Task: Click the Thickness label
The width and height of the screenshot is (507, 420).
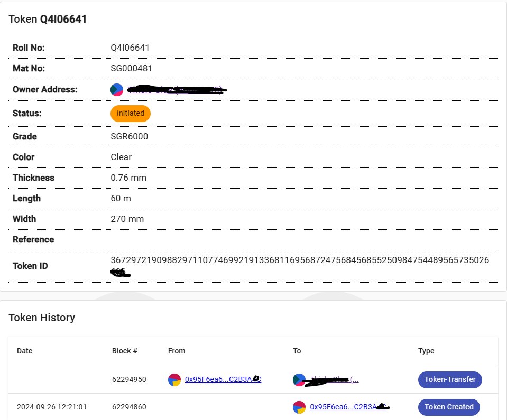Action: 33,178
